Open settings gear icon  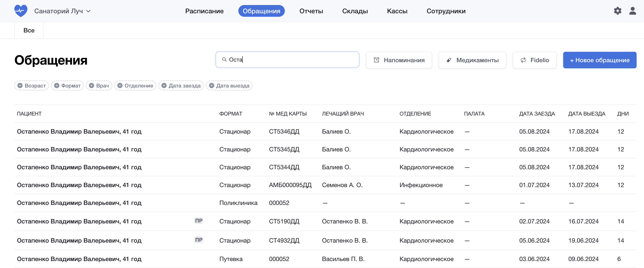(617, 11)
